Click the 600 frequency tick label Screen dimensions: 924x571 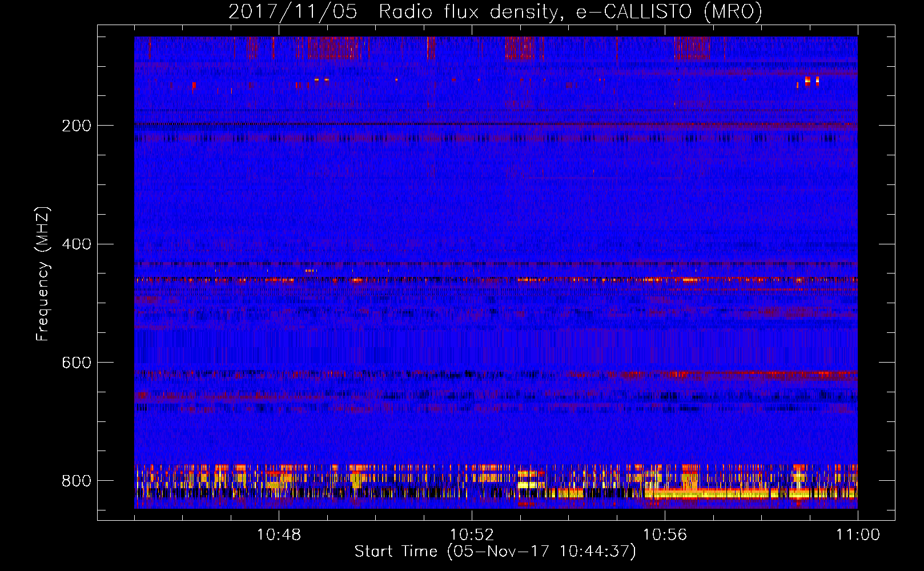tap(77, 363)
